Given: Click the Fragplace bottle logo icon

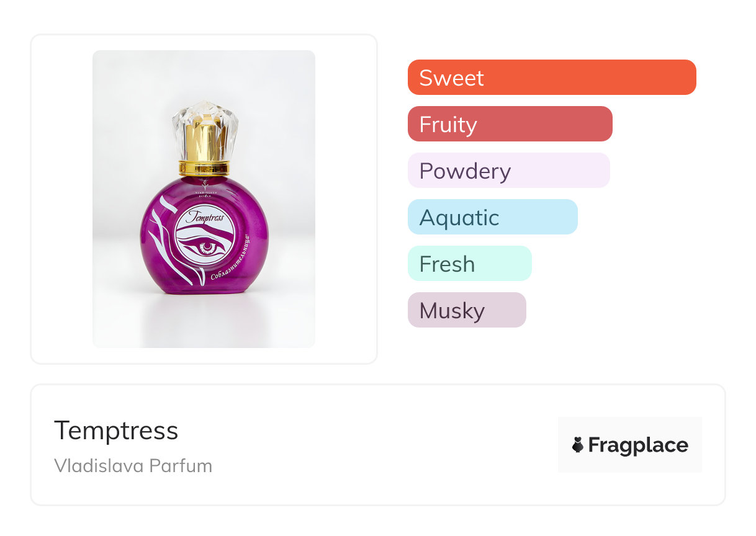Looking at the screenshot, I should point(578,445).
